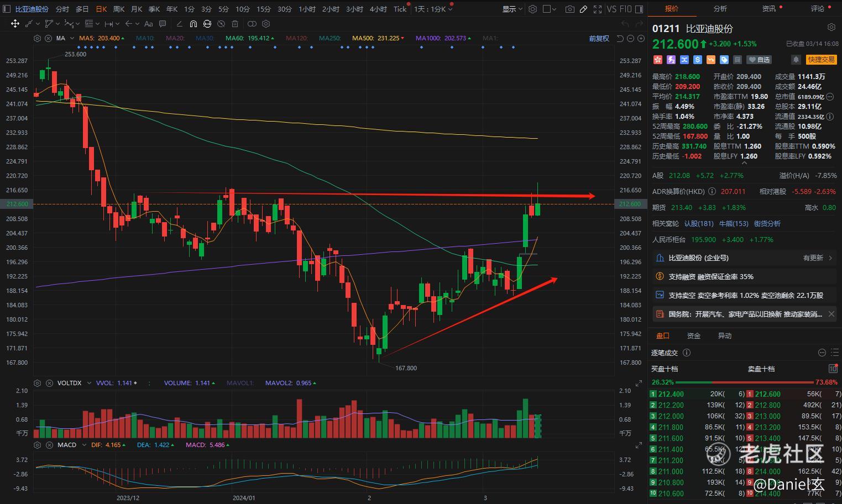This screenshot has height=504, width=842.
Task: Maximize the VOLTDX sub-chart pane
Action: [x=639, y=383]
